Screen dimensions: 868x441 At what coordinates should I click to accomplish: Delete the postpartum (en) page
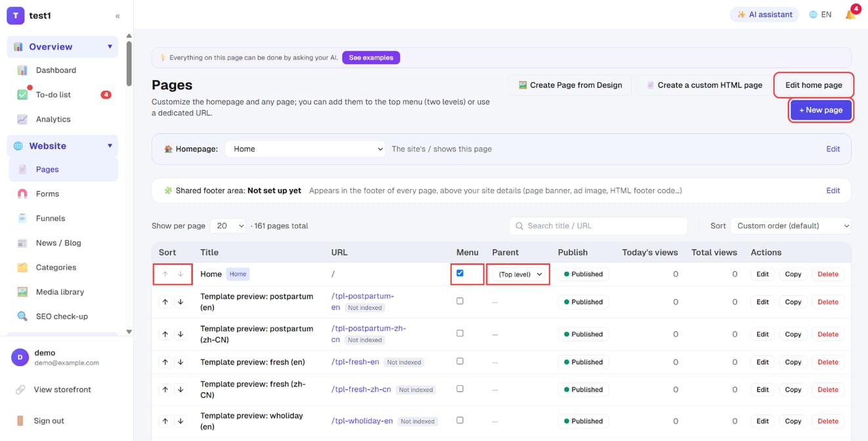(827, 302)
